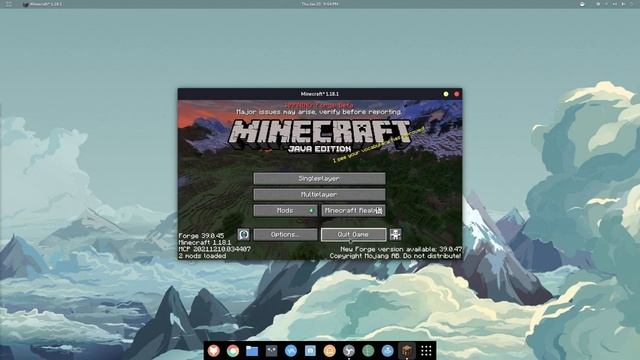Launch the dark gray square dock icon
Image resolution: width=640 pixels, height=360 pixels.
pos(271,351)
